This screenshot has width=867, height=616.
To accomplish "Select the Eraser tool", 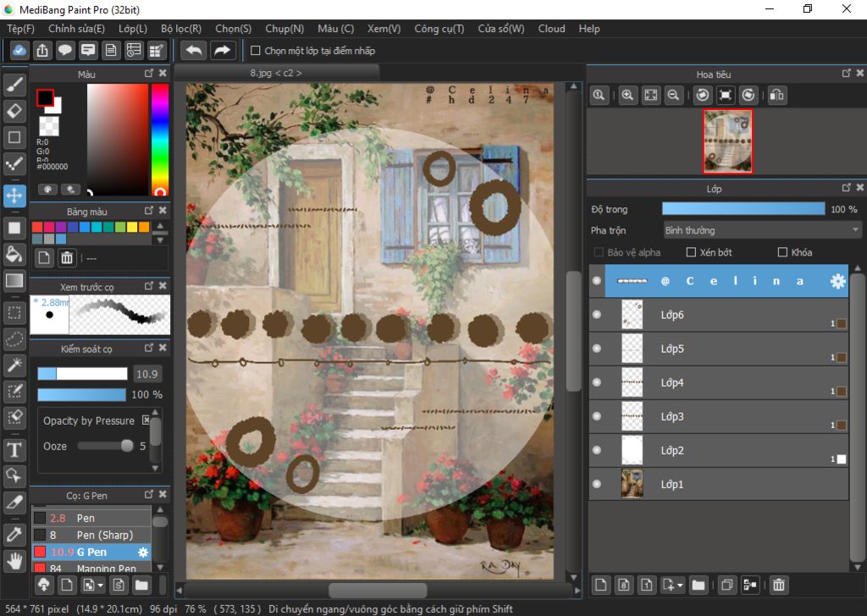I will coord(14,111).
